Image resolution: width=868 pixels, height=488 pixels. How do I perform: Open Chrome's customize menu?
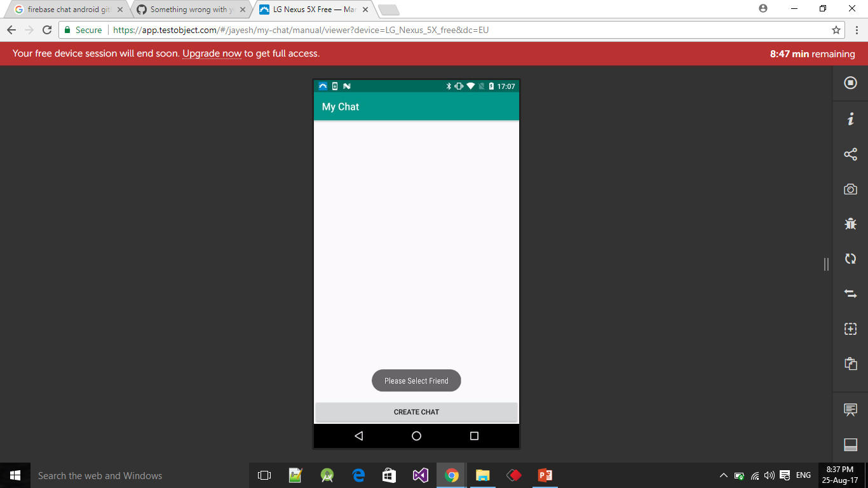tap(856, 30)
